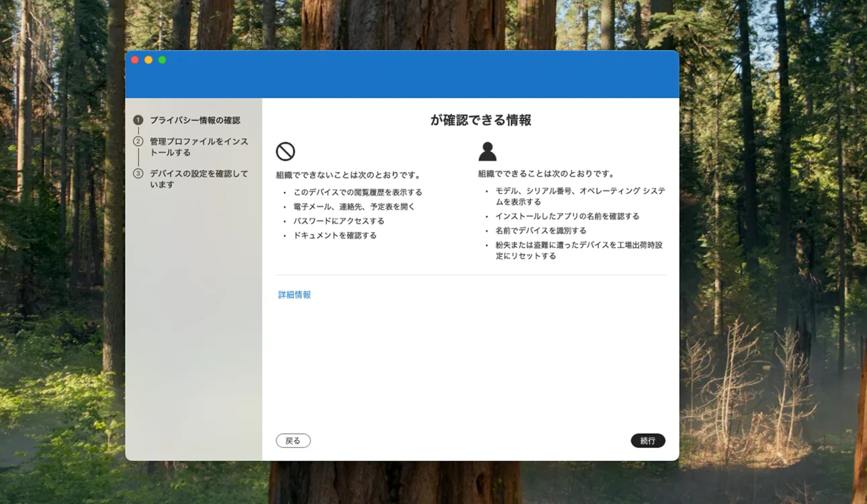Select step 2 管理プロファイルをインストールする

pyautogui.click(x=199, y=147)
